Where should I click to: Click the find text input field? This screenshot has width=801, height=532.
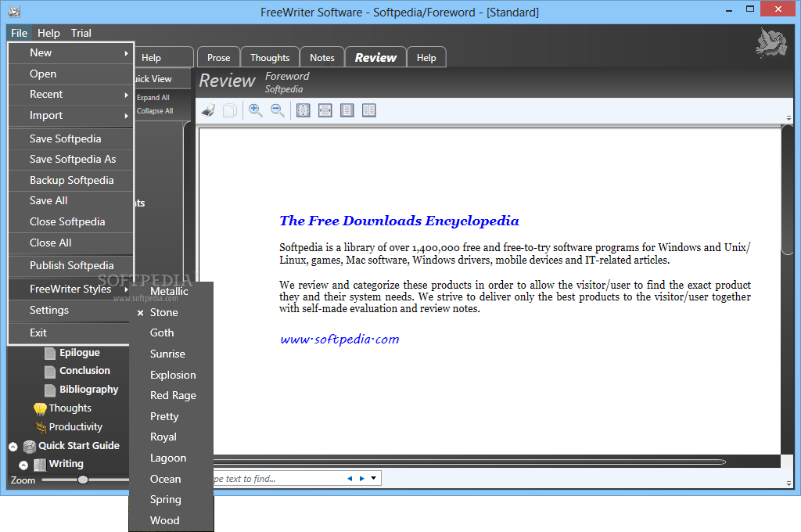pos(278,478)
